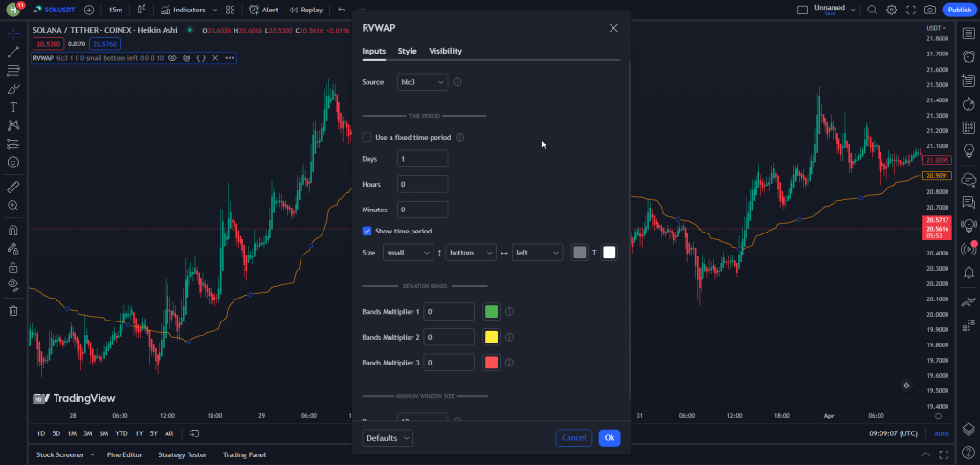The width and height of the screenshot is (980, 465).
Task: Enable Use a fixed time period
Action: coord(367,137)
